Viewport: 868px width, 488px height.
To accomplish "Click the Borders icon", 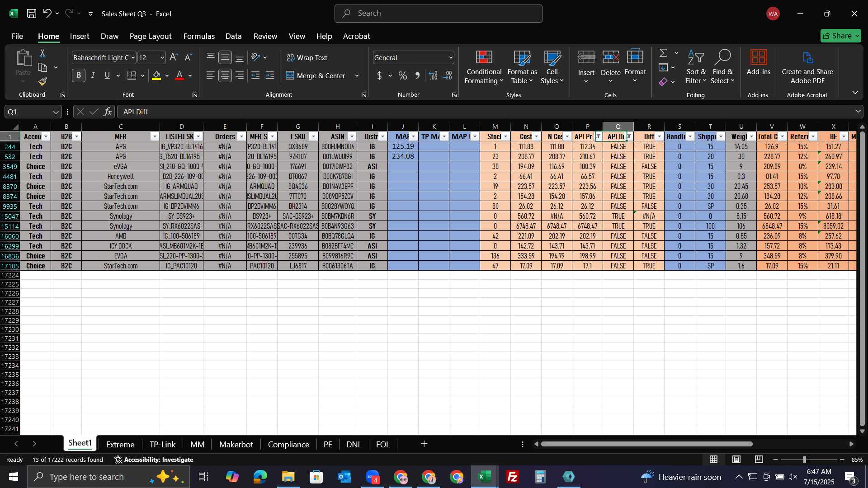I will click(x=132, y=75).
